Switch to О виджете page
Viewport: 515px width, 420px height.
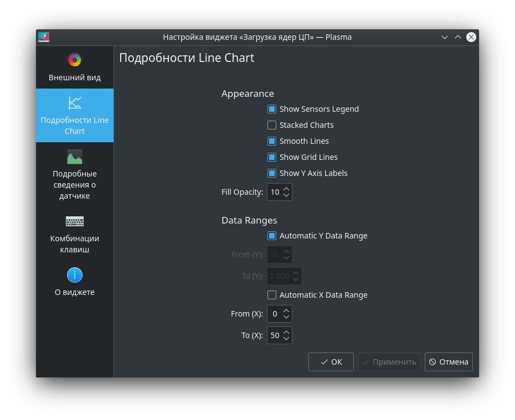pyautogui.click(x=75, y=282)
